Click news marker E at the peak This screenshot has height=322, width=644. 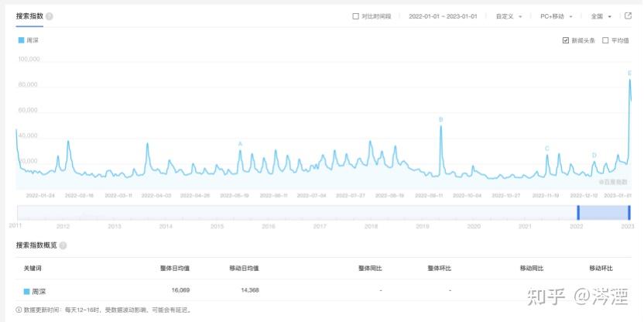click(629, 73)
